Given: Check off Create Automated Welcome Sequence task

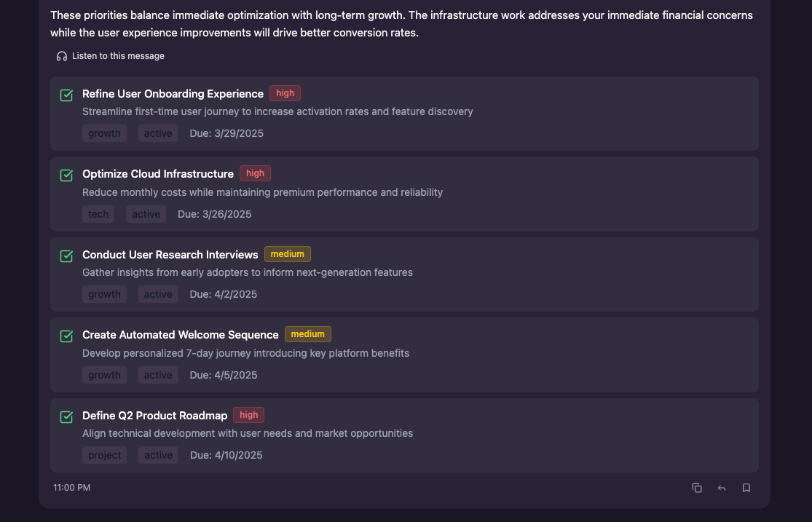Looking at the screenshot, I should 66,336.
